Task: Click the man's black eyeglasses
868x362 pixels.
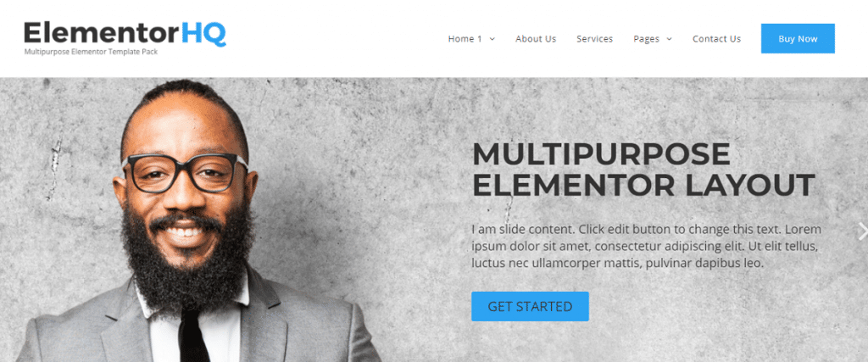Action: [x=186, y=172]
